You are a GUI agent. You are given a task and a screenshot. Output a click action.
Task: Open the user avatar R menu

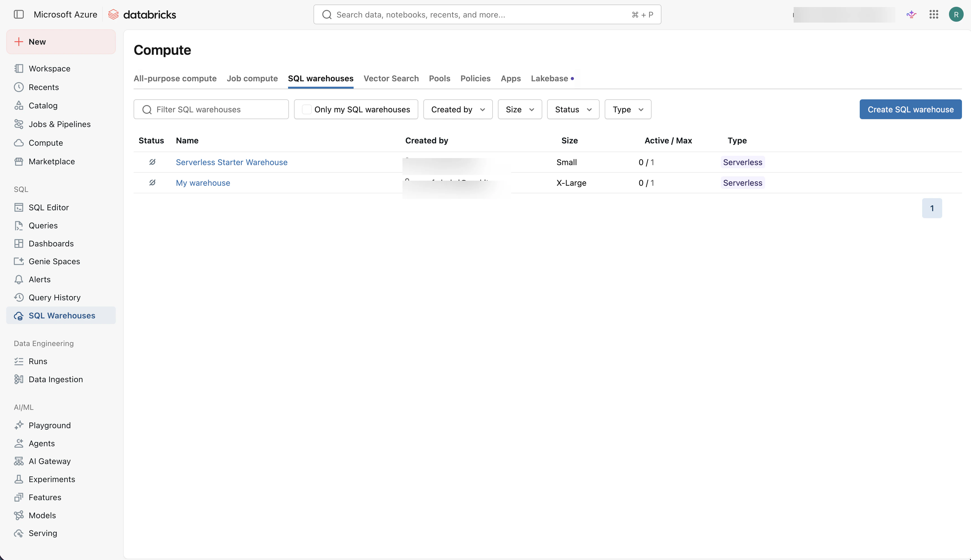point(956,15)
